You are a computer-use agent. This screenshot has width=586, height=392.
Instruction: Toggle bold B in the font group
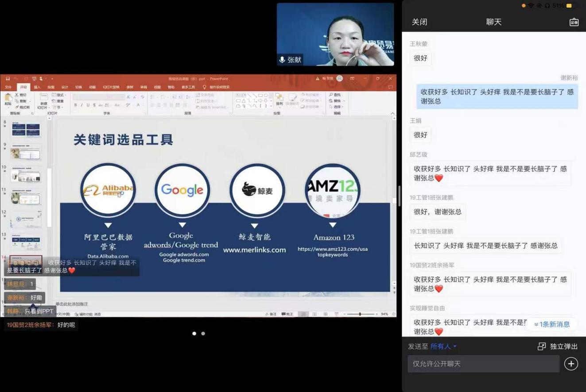click(76, 105)
